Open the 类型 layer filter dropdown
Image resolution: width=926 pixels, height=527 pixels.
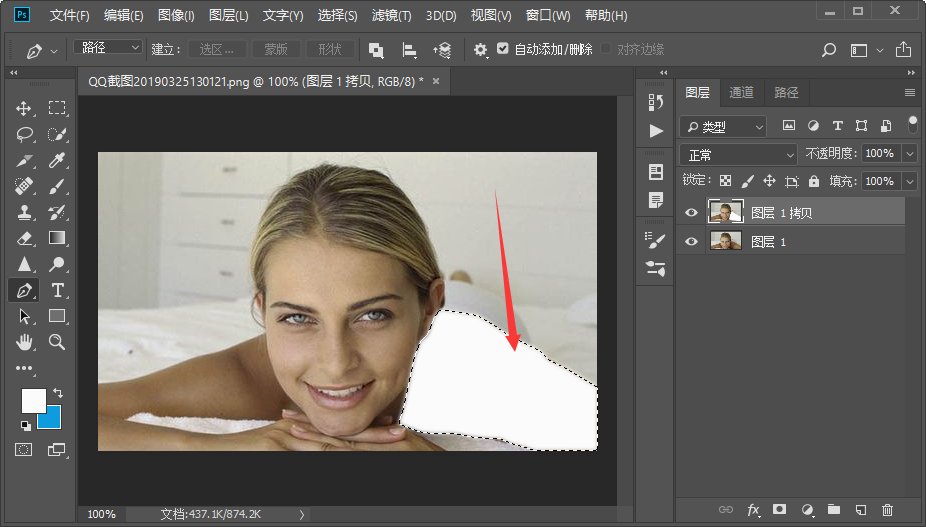point(723,126)
